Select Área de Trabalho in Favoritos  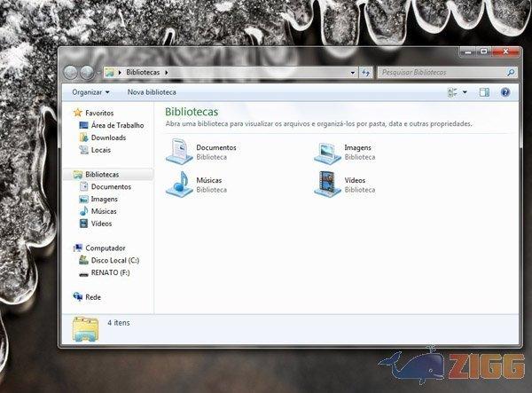point(117,125)
